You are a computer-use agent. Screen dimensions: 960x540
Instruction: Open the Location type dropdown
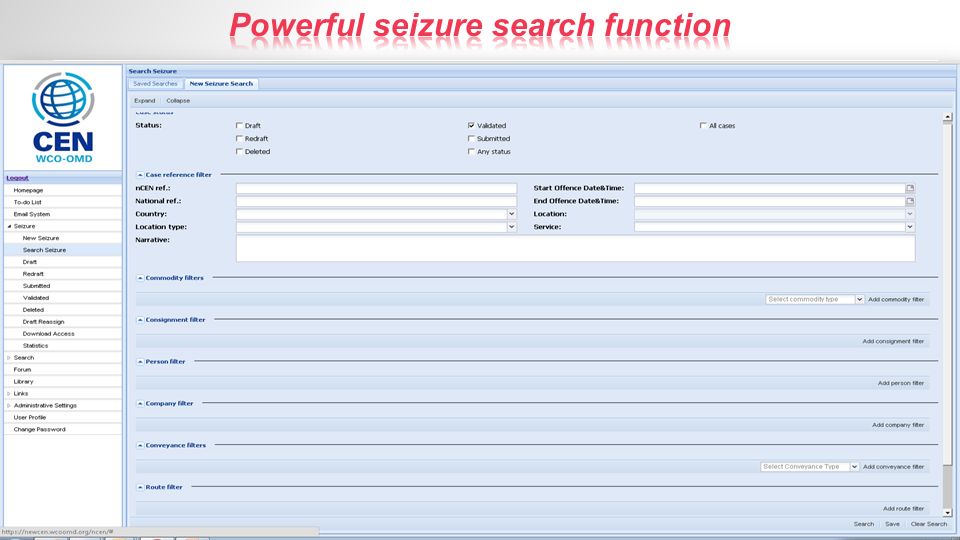click(511, 227)
